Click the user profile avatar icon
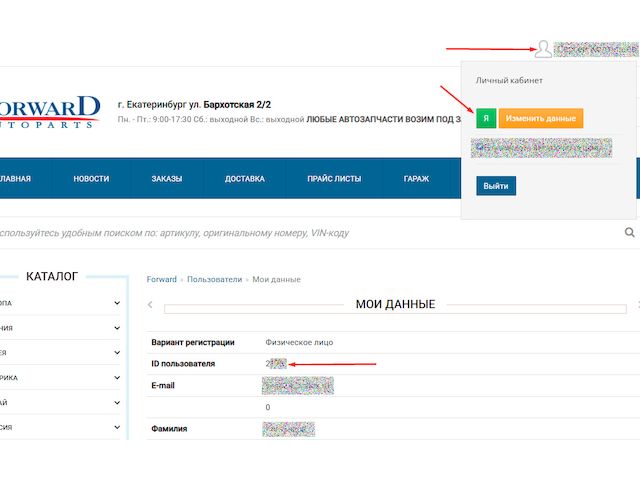Screen dimensions: 640x480 click(543, 49)
